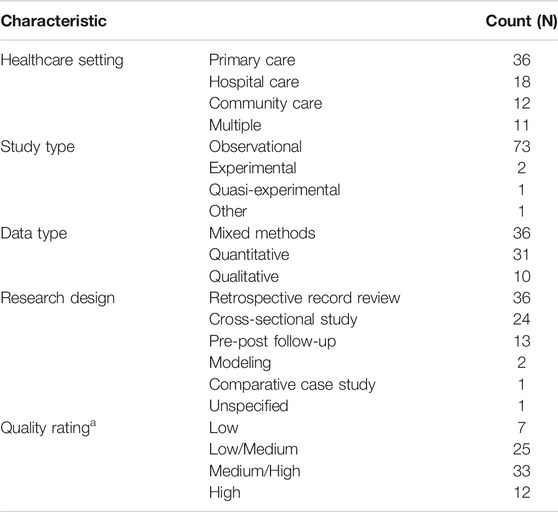558x512 pixels.
Task: Click the Quantitative entry
Action: click(x=249, y=255)
